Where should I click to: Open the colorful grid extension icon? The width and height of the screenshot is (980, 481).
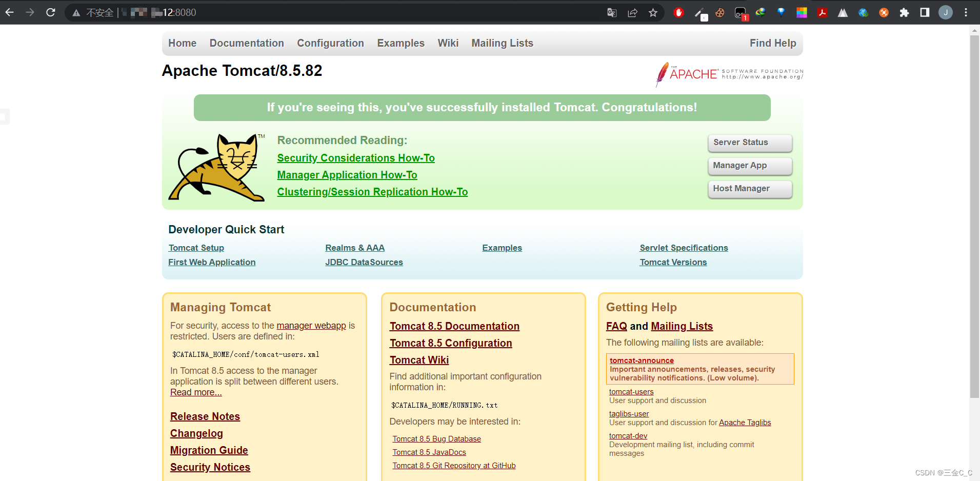click(802, 13)
